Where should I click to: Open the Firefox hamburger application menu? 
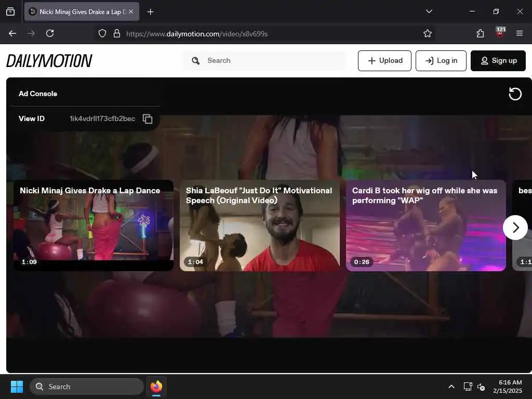pyautogui.click(x=520, y=33)
